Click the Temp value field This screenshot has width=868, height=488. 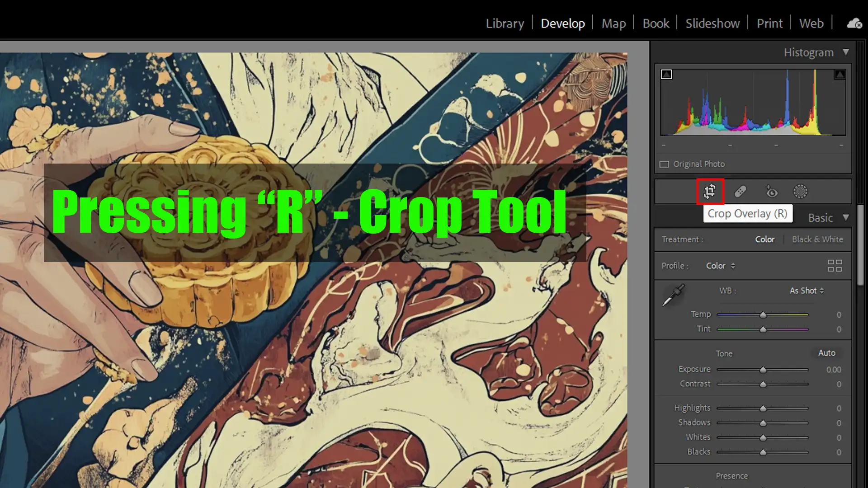coord(839,314)
